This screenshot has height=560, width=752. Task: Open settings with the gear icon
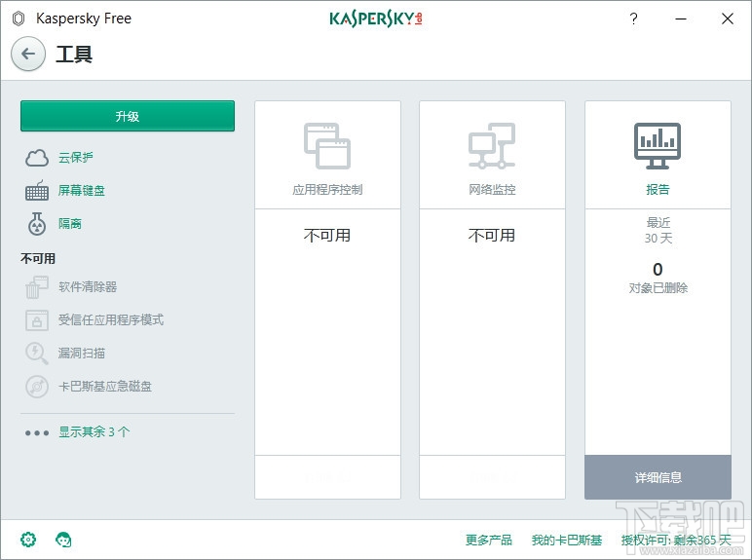click(x=28, y=540)
